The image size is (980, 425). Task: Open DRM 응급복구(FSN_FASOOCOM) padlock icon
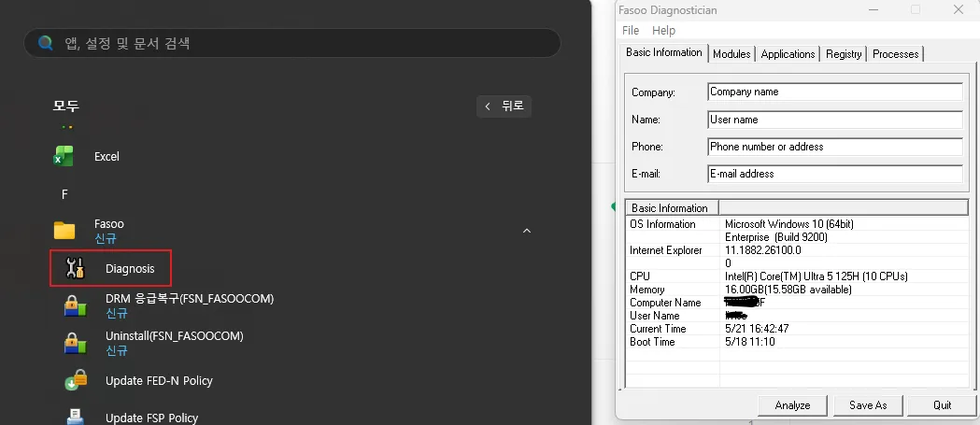coord(75,305)
